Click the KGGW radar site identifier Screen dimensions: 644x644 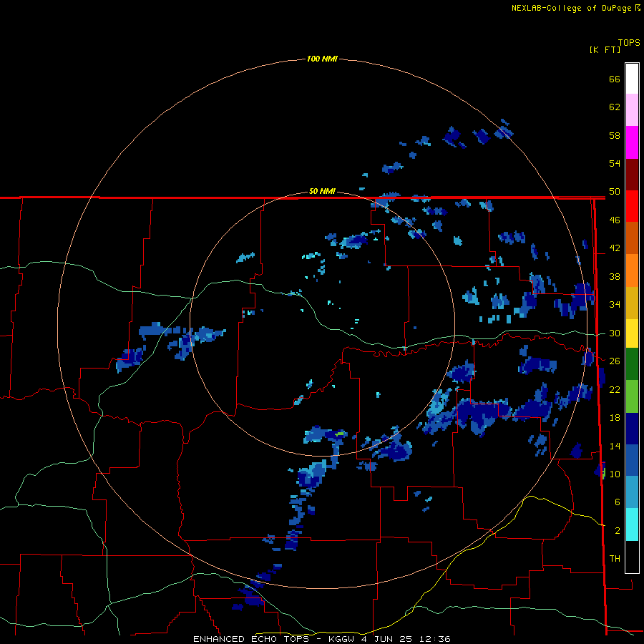tap(341, 639)
